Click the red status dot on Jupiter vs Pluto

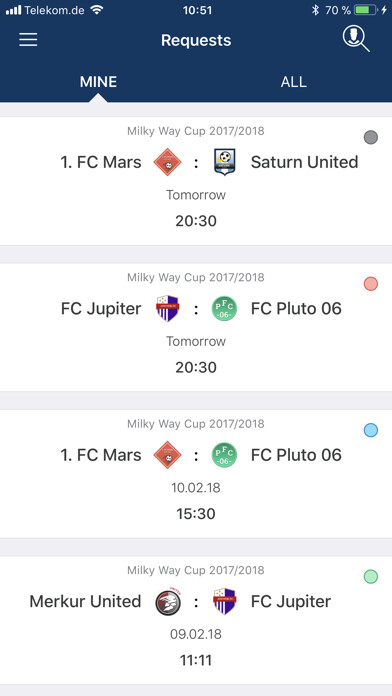pos(371,284)
